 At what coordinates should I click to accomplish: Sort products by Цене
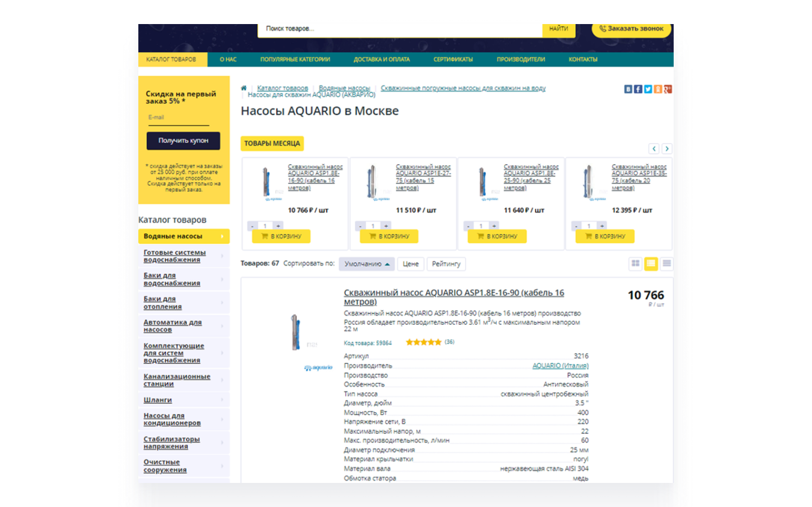tap(411, 264)
